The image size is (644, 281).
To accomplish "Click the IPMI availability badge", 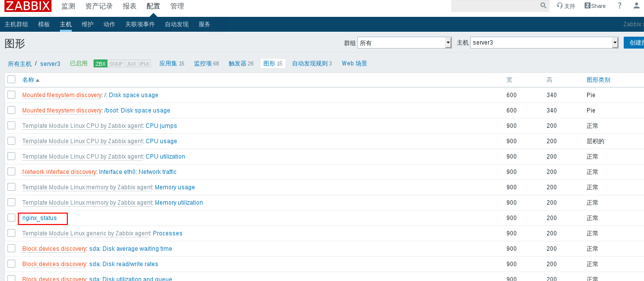I will pyautogui.click(x=144, y=64).
